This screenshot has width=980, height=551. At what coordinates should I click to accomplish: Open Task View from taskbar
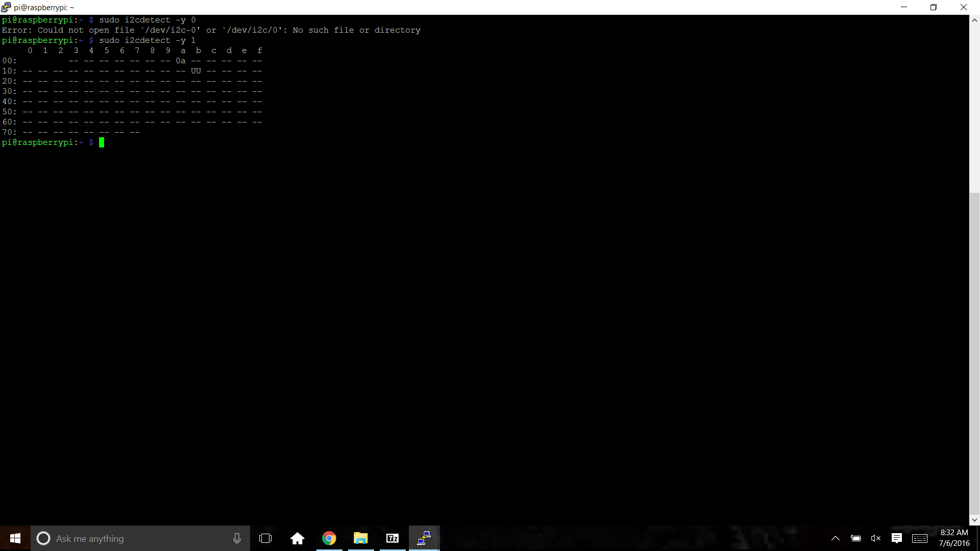point(265,538)
